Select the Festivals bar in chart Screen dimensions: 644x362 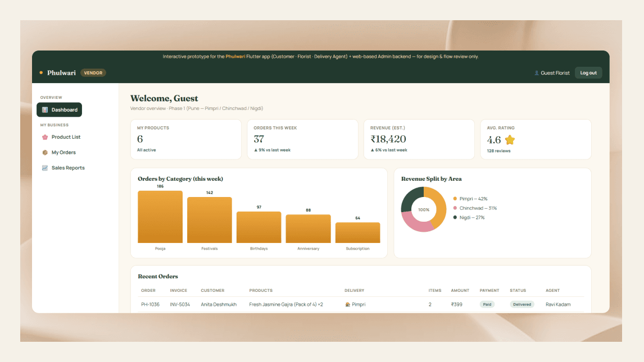click(210, 220)
